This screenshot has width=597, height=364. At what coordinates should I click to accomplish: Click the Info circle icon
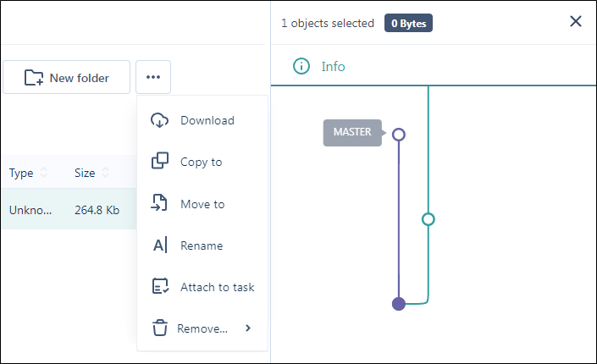point(301,66)
